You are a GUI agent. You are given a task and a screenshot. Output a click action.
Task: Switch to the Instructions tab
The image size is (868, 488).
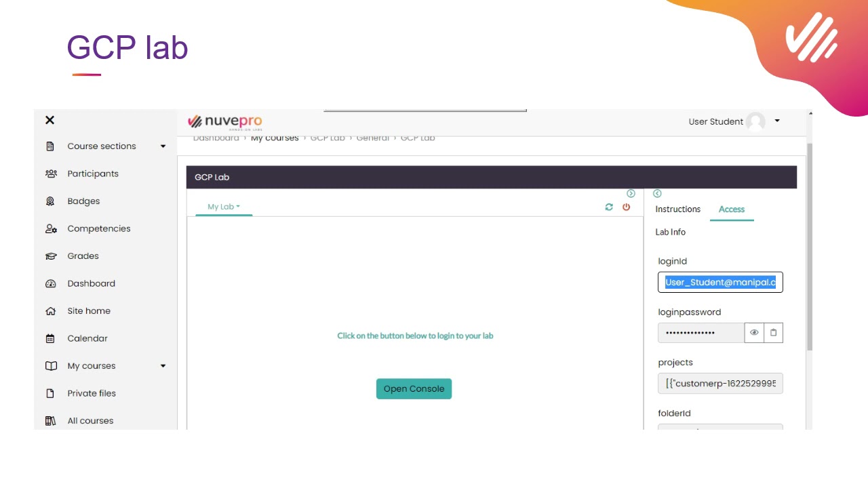coord(678,209)
